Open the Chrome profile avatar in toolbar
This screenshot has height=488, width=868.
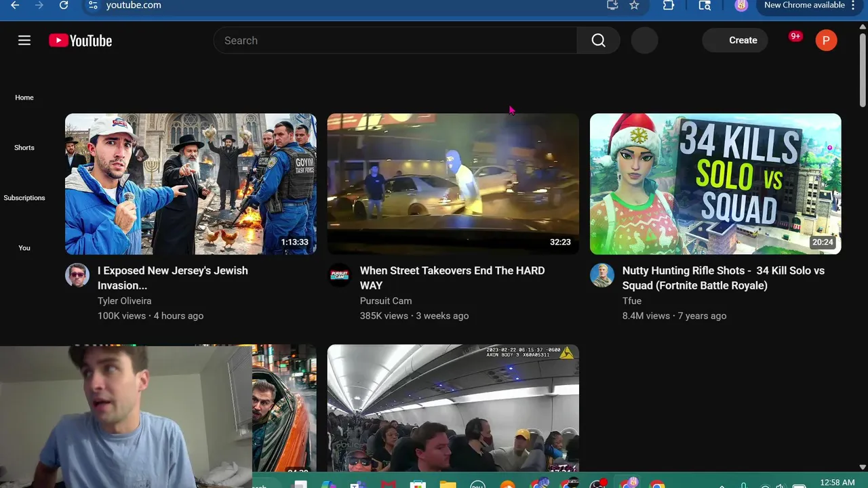tap(741, 5)
